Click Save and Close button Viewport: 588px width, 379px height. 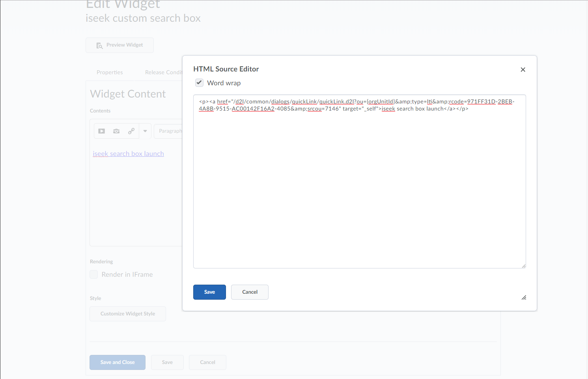[118, 362]
